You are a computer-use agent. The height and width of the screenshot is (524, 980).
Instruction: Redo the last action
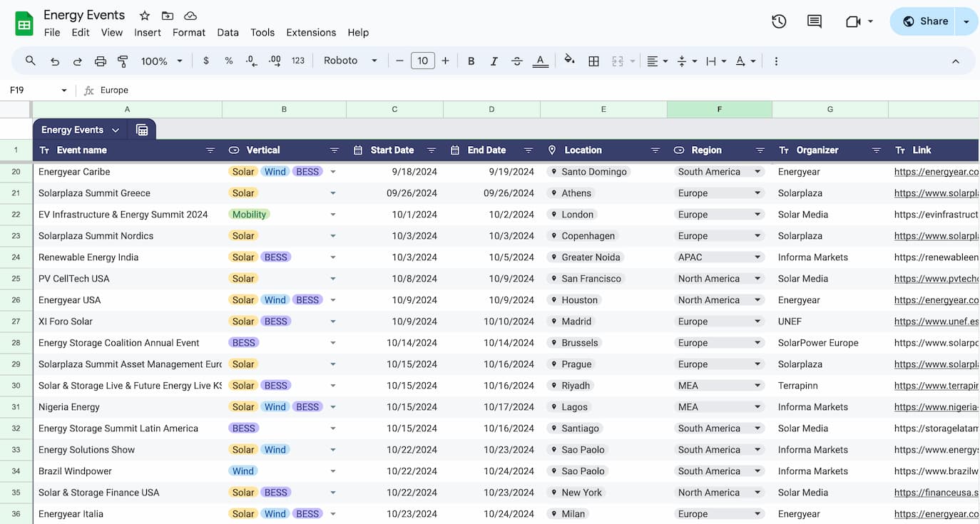point(78,61)
